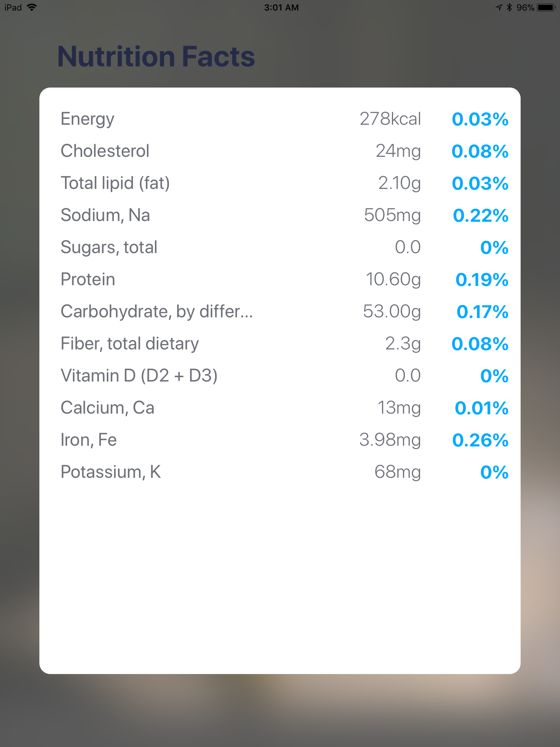Select the Energy row label

pyautogui.click(x=87, y=119)
